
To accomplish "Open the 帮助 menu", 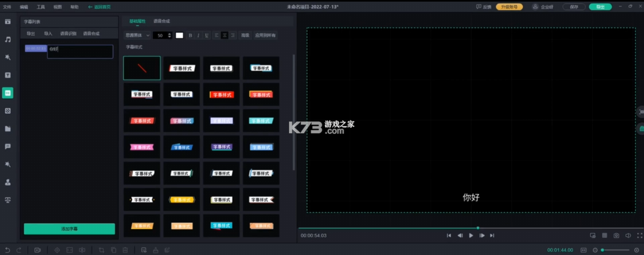I will coord(74,7).
